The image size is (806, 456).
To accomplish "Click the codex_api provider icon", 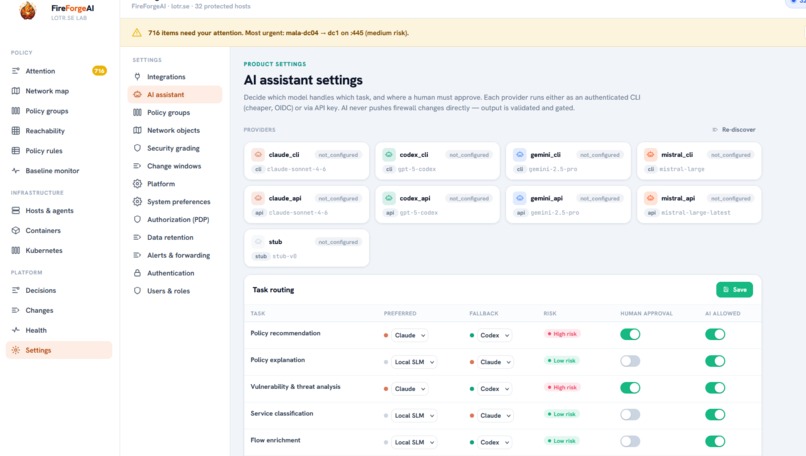I will [389, 198].
